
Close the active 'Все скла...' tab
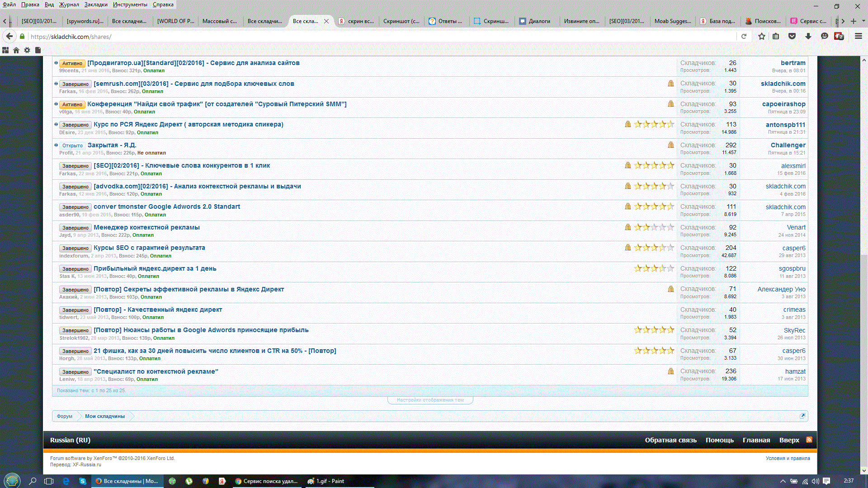(326, 21)
